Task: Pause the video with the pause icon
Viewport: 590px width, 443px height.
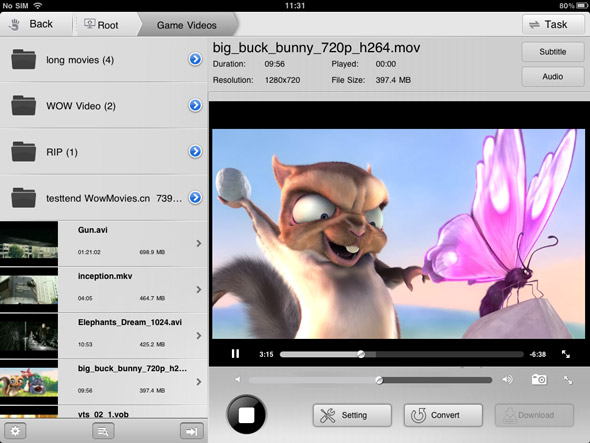Action: click(x=235, y=354)
